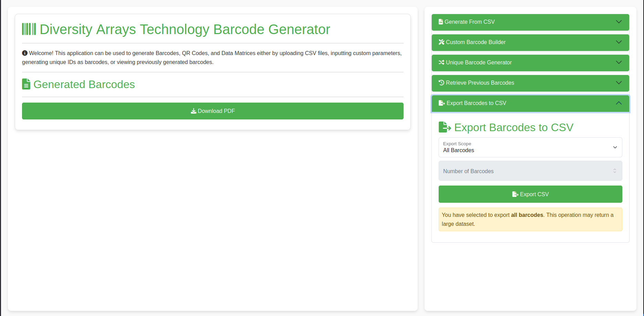Open the Export Scope dropdown
The width and height of the screenshot is (644, 316).
pyautogui.click(x=530, y=147)
